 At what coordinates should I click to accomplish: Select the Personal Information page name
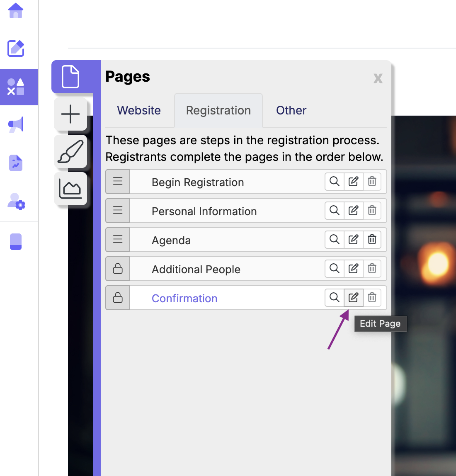pos(204,211)
